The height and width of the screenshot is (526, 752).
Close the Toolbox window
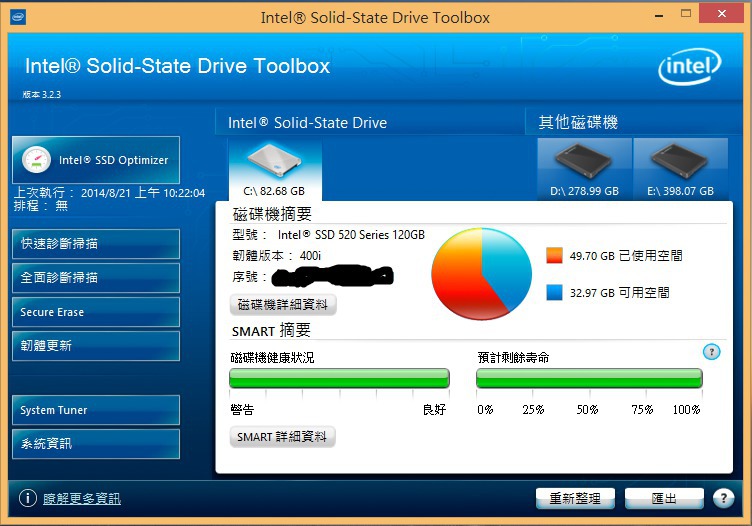(721, 13)
